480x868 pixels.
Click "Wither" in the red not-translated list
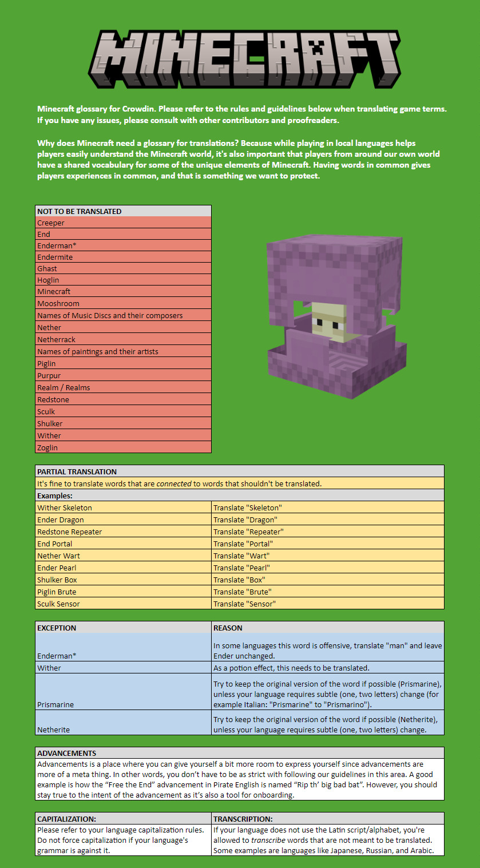click(124, 435)
